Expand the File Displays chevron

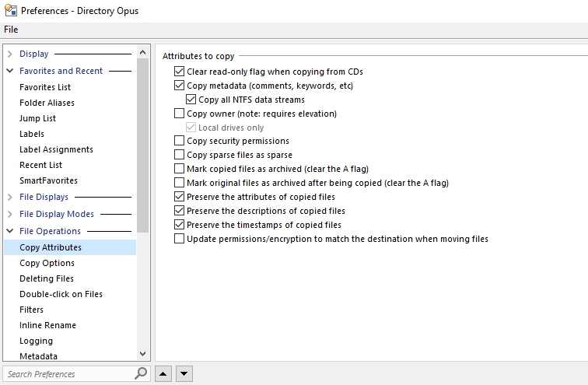coord(10,197)
